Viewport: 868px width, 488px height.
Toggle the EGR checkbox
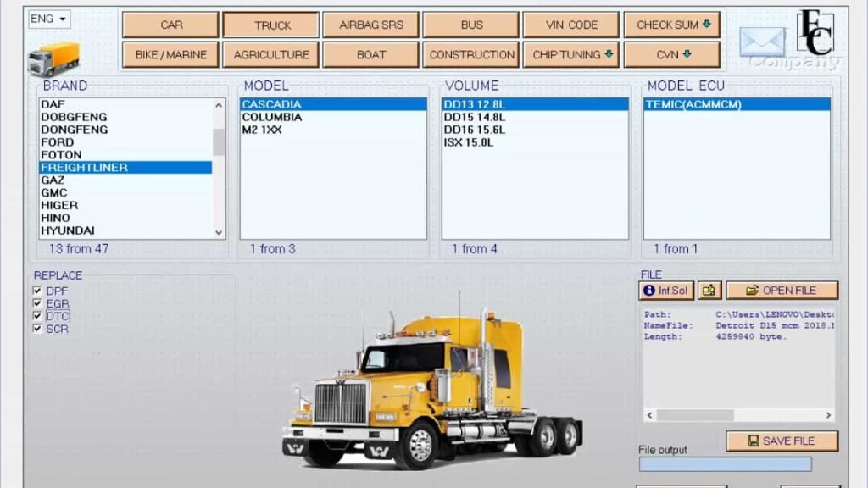pos(37,303)
